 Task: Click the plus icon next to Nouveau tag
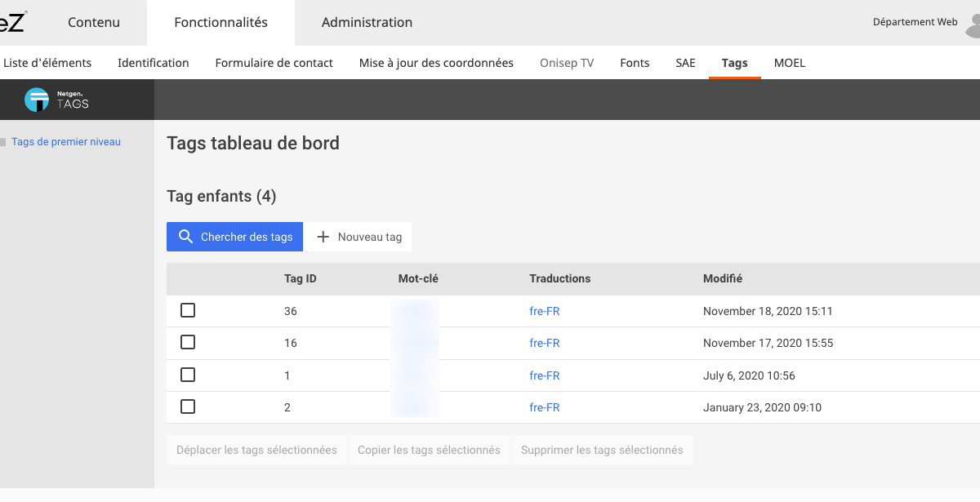coord(323,236)
